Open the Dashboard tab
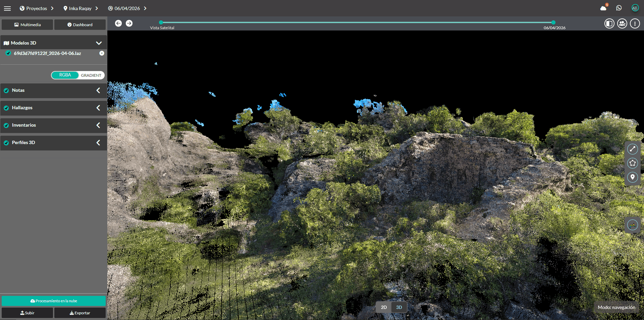The height and width of the screenshot is (320, 644). pos(80,25)
